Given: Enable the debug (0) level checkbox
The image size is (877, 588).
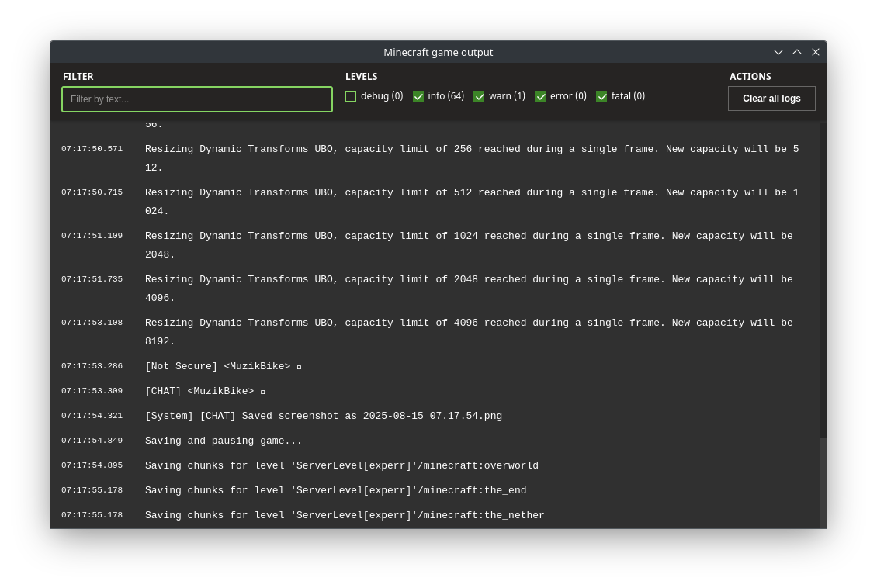Looking at the screenshot, I should (351, 96).
